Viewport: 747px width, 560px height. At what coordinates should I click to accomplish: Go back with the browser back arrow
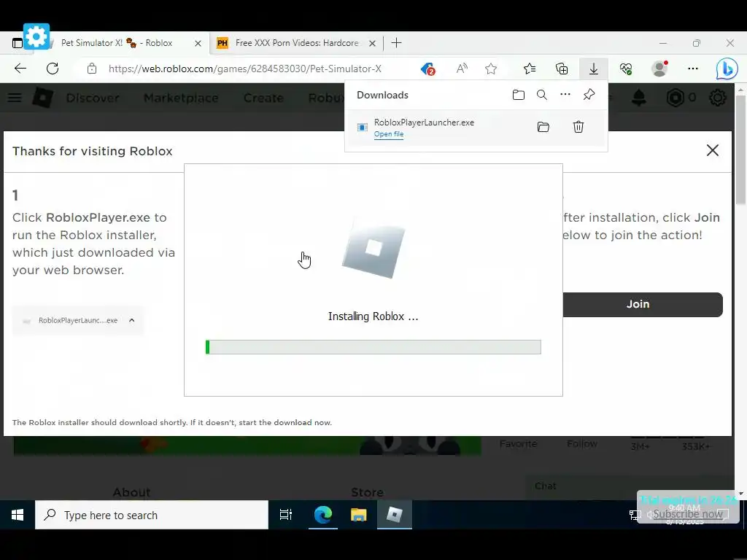click(20, 69)
